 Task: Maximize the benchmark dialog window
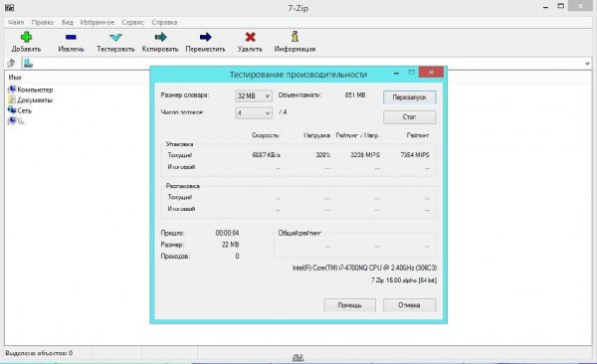[x=412, y=72]
